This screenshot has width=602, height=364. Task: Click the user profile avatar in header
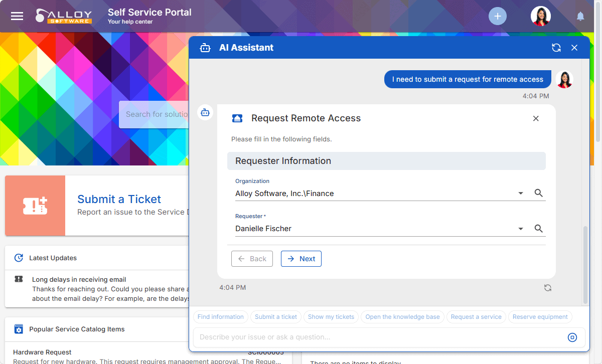(x=540, y=16)
